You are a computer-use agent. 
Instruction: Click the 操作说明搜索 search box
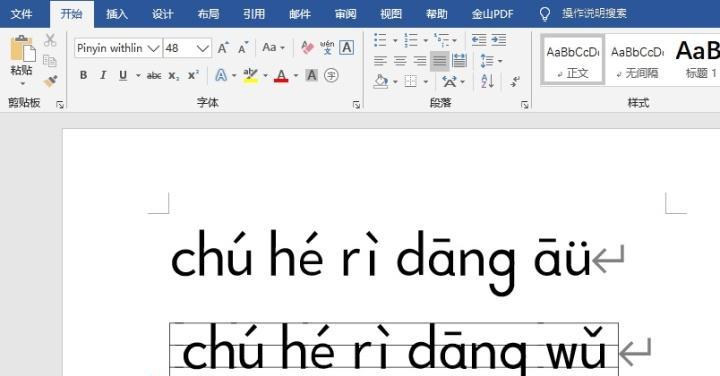point(594,13)
